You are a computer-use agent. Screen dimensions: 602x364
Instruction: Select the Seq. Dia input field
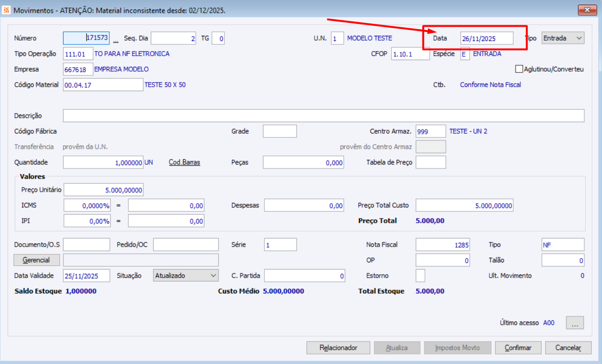point(174,38)
